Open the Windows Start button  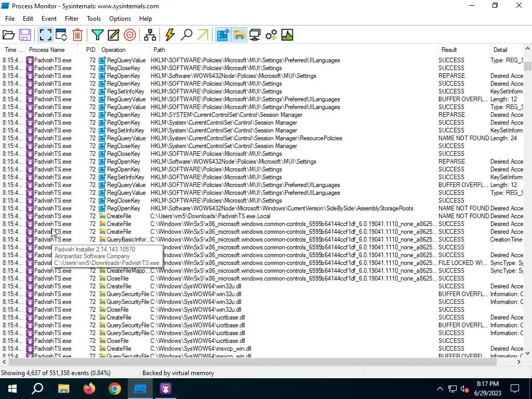(x=12, y=389)
